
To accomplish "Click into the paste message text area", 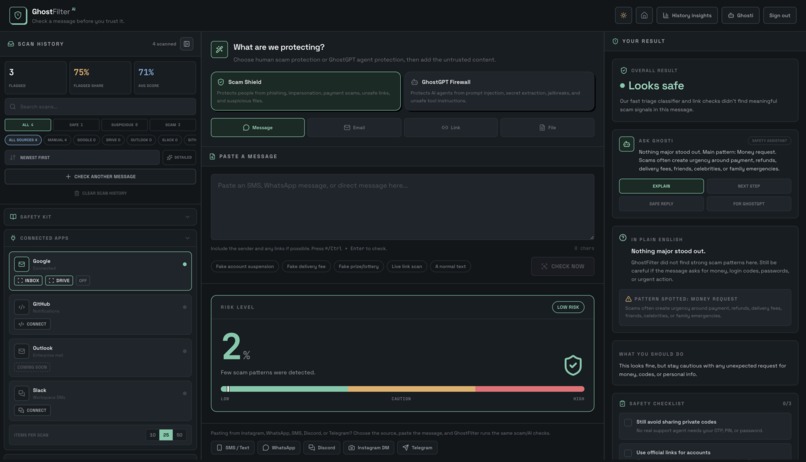I will (402, 207).
